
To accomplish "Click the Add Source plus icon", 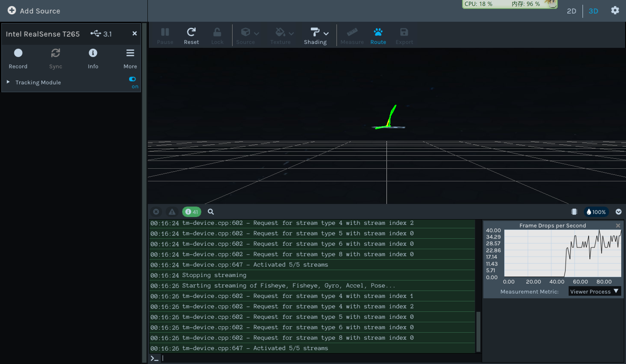I will coord(12,10).
